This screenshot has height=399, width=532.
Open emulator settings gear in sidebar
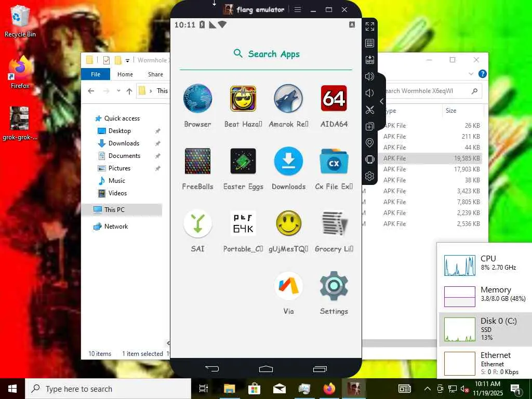point(369,176)
